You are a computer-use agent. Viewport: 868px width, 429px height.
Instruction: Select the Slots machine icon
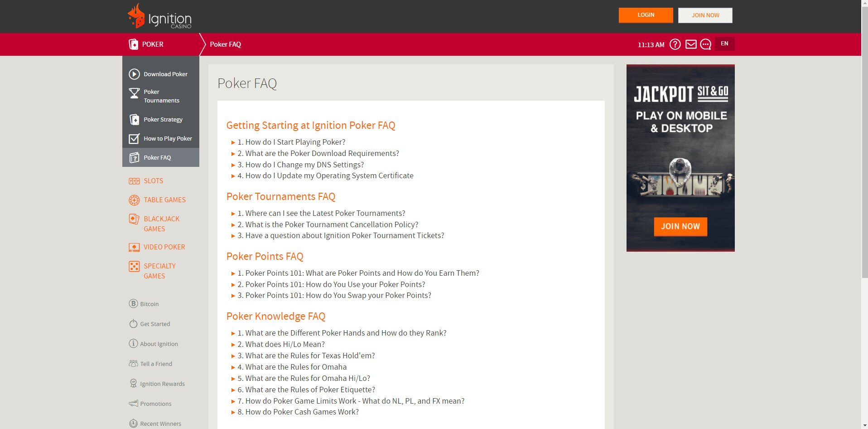[134, 180]
